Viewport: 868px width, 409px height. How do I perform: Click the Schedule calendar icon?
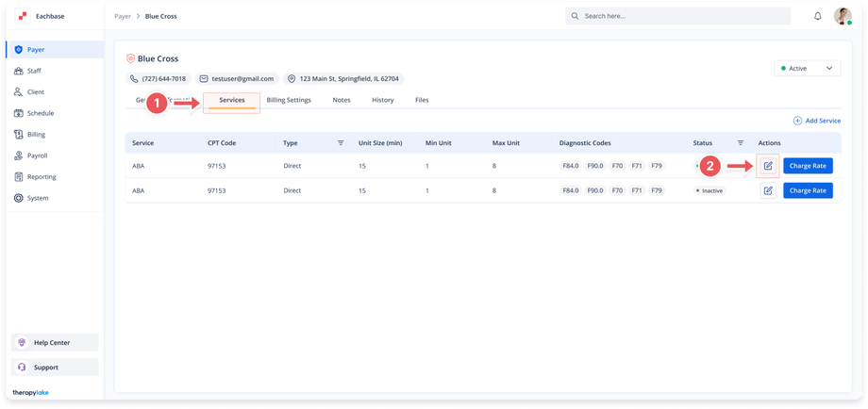[18, 113]
